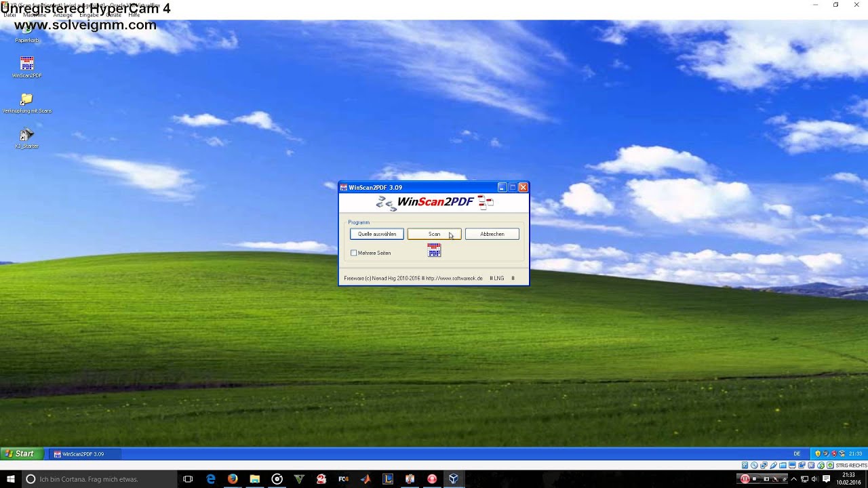Open the Eingabe menu in VirtualBox
This screenshot has width=868, height=488.
point(89,15)
